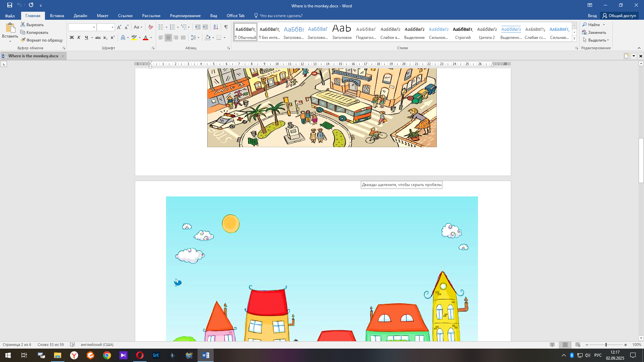Click the Increase Indent icon
This screenshot has height=362, width=644.
coord(205,27)
